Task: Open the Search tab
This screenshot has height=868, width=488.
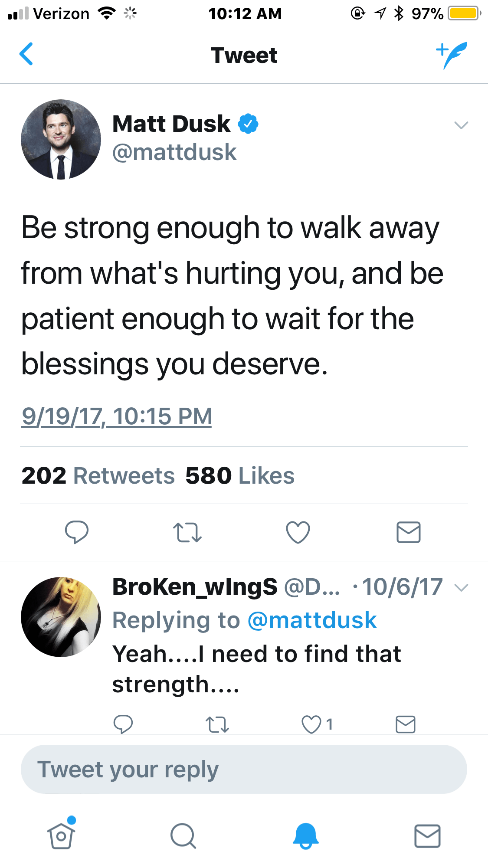Action: click(183, 835)
